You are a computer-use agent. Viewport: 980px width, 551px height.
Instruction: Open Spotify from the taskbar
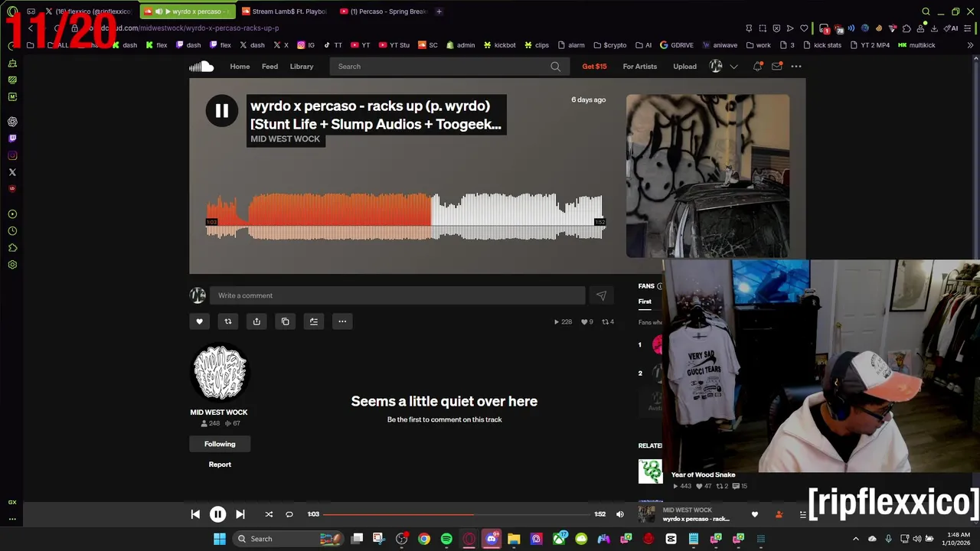tap(446, 539)
